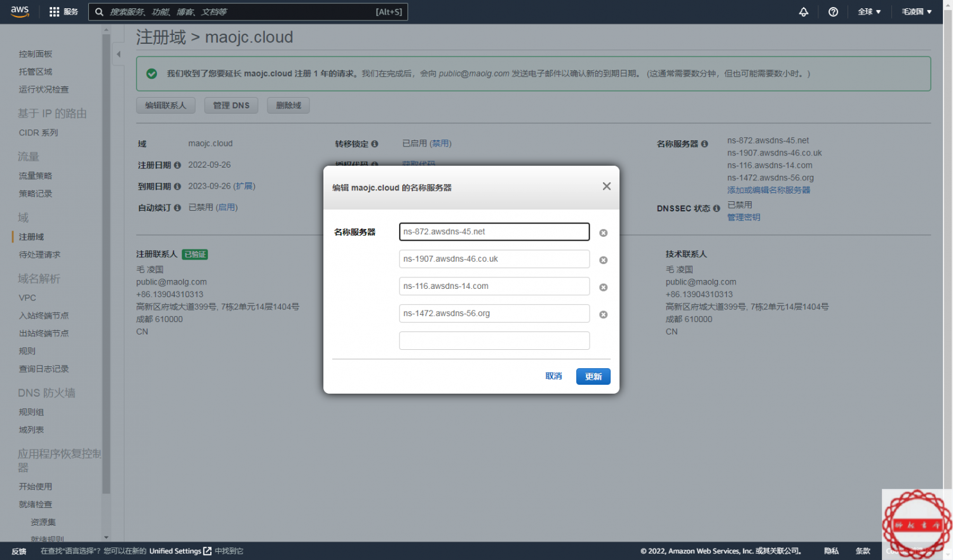The width and height of the screenshot is (953, 560).
Task: Open CIDR collections in the sidebar
Action: (38, 133)
